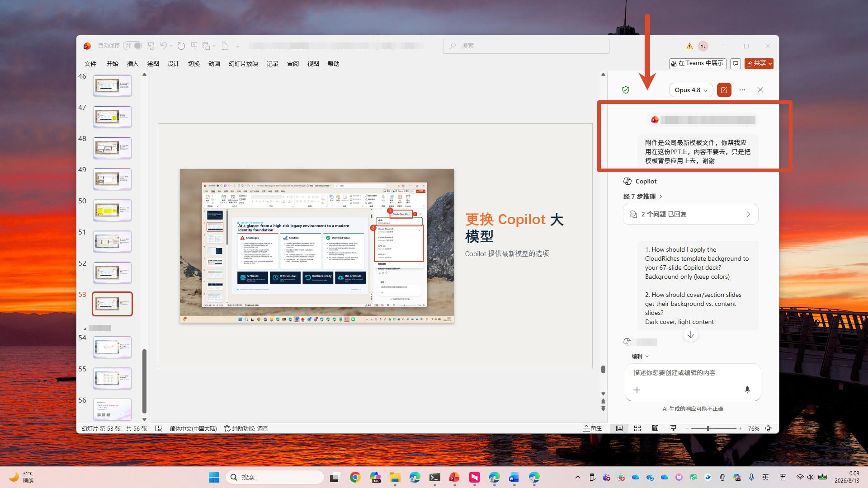The height and width of the screenshot is (488, 868).
Task: Start slideshow from beginning via quick-access icon
Action: click(194, 46)
